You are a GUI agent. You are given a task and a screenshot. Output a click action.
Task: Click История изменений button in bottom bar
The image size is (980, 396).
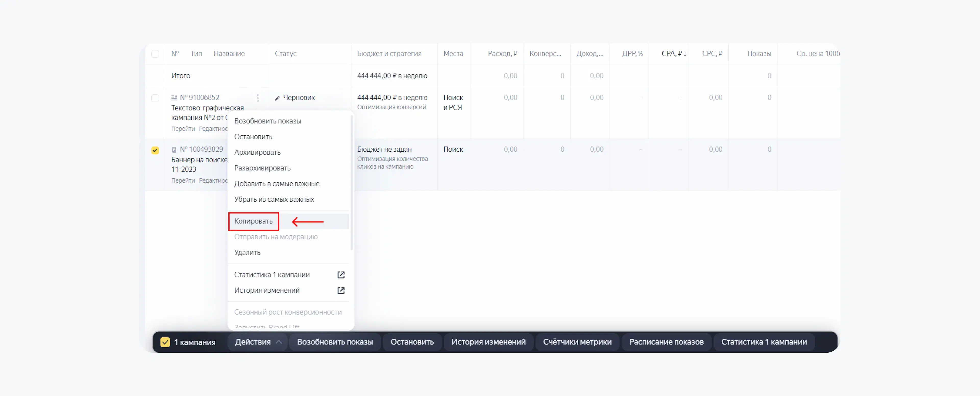pos(488,342)
